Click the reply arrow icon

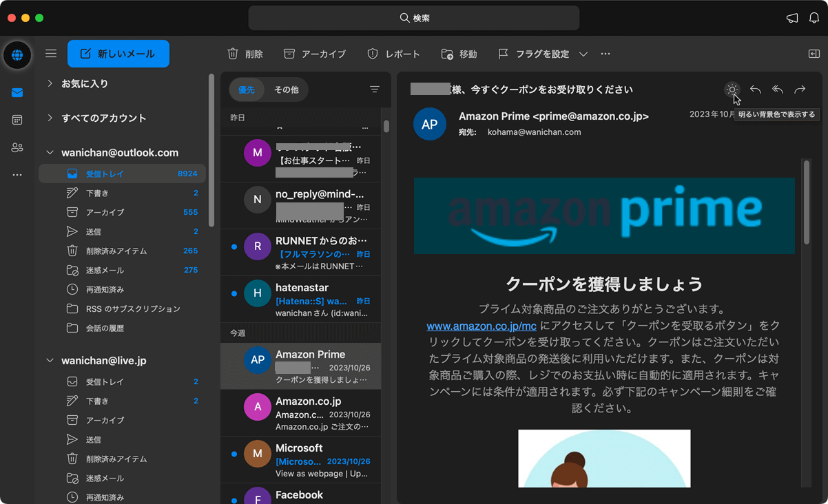point(756,90)
